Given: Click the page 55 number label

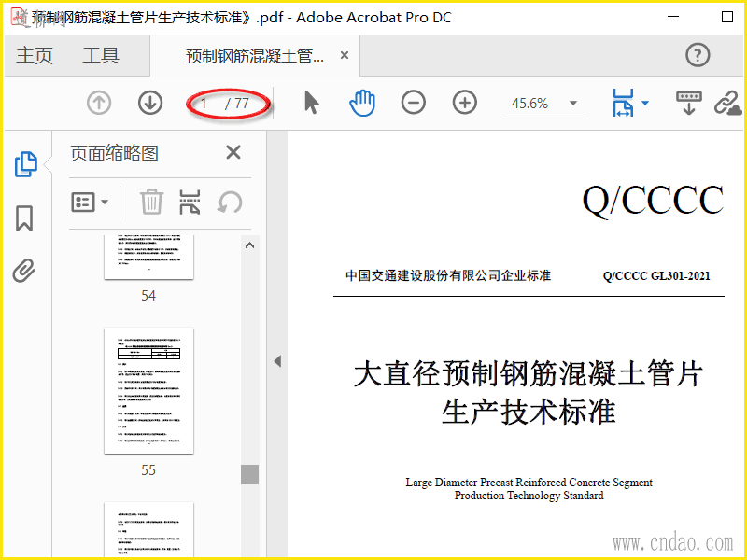Looking at the screenshot, I should click(x=148, y=470).
